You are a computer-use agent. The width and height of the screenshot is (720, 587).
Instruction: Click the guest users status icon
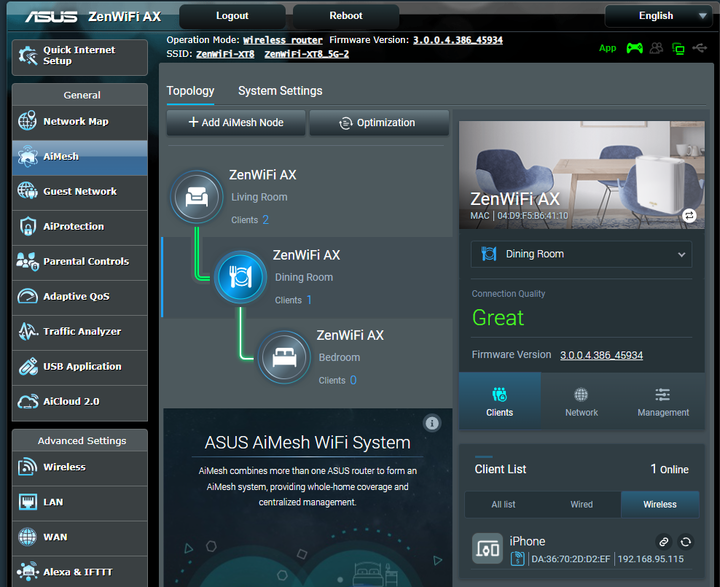point(657,48)
